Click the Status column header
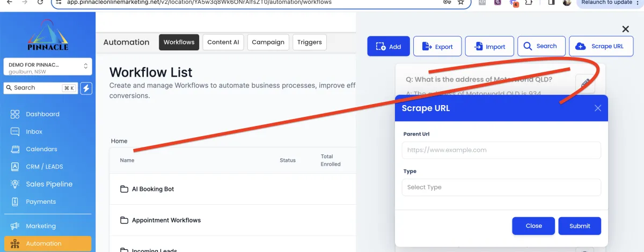 coord(288,160)
